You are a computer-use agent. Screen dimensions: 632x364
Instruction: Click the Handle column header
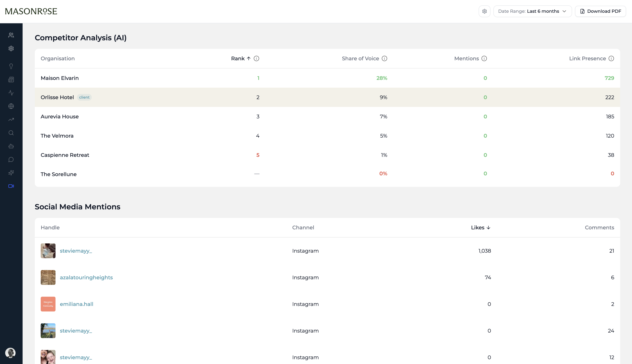[x=50, y=227]
